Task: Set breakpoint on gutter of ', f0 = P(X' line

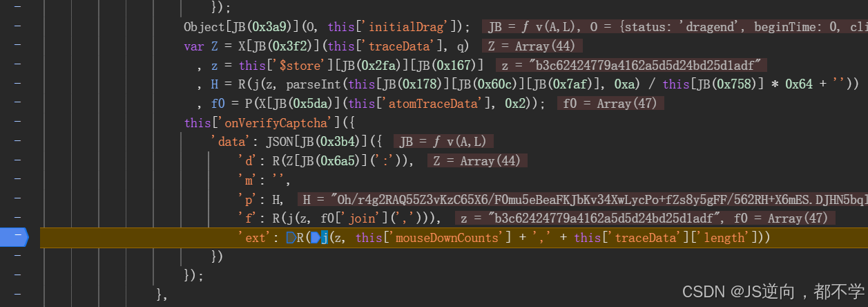Action: pyautogui.click(x=17, y=103)
